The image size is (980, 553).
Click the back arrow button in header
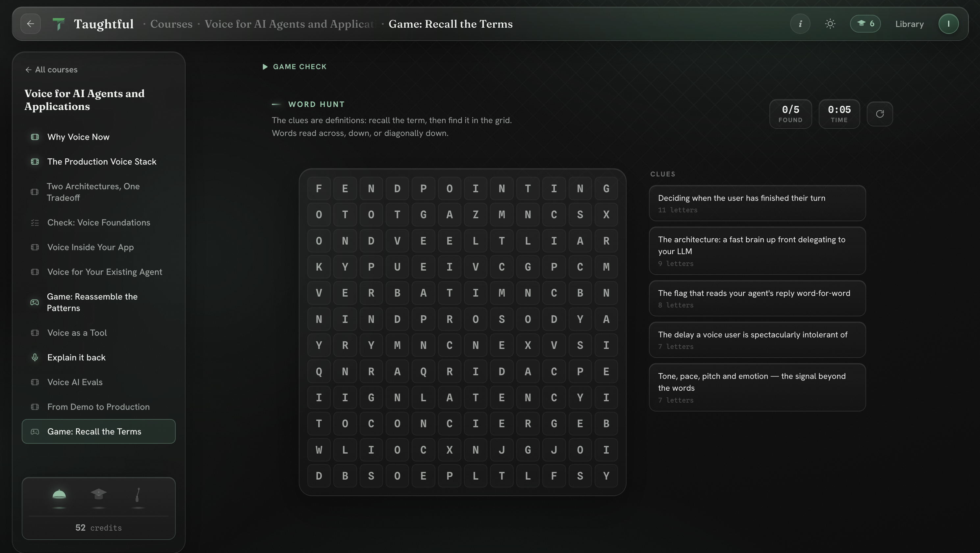pos(30,24)
